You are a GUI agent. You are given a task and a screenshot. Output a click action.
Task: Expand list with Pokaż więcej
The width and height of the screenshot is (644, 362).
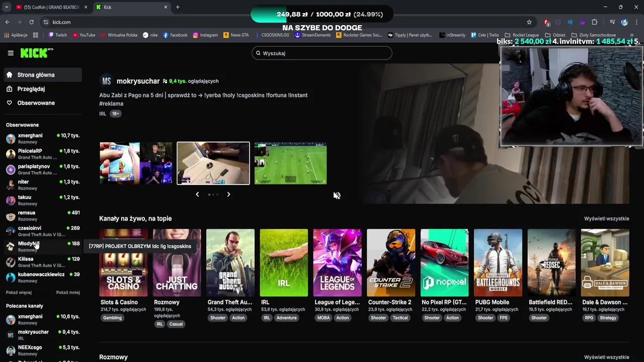[19, 292]
